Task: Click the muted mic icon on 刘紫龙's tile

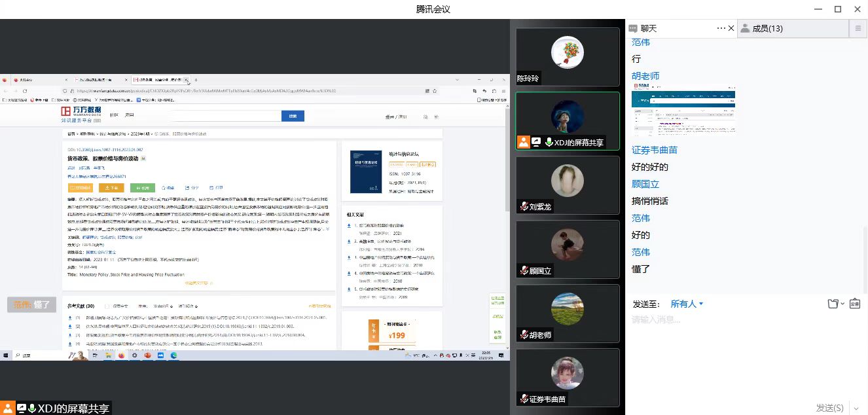Action: click(524, 207)
